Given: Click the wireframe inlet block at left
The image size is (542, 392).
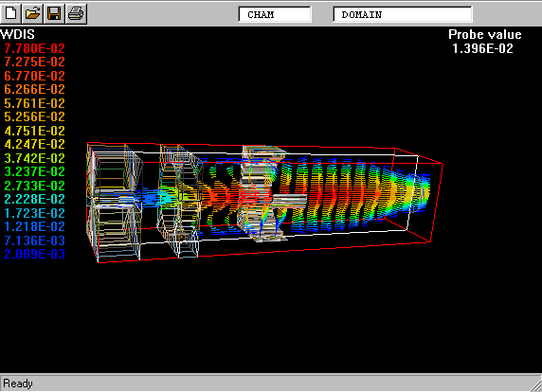Looking at the screenshot, I should pyautogui.click(x=115, y=202).
